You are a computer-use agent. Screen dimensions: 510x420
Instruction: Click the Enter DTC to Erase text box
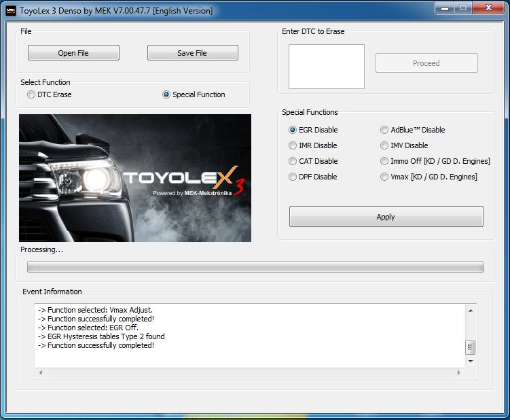[326, 67]
